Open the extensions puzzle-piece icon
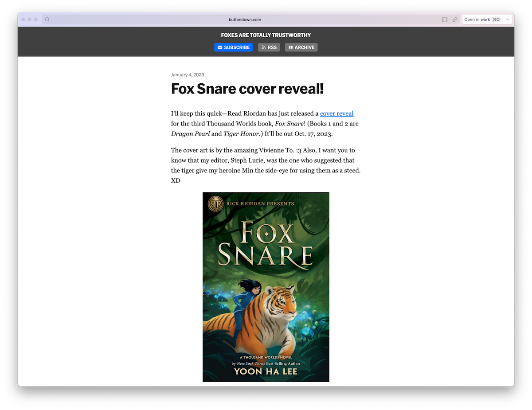The width and height of the screenshot is (532, 410). point(445,20)
